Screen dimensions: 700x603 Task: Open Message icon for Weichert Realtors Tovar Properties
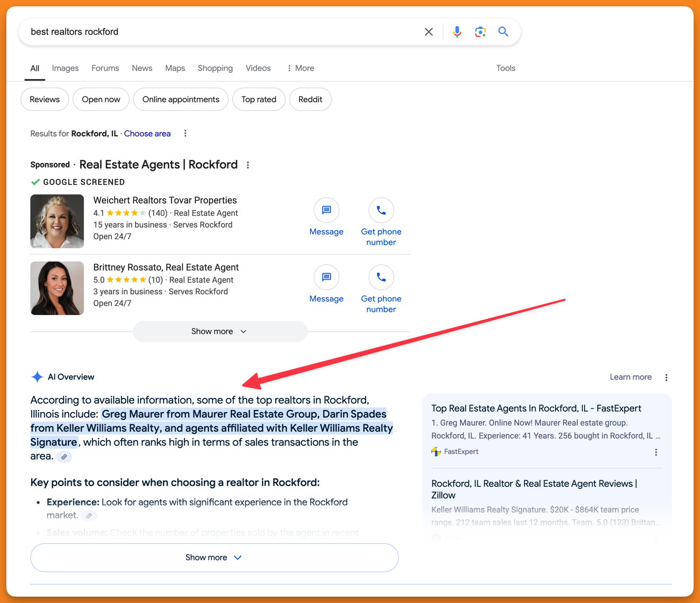[x=326, y=211]
